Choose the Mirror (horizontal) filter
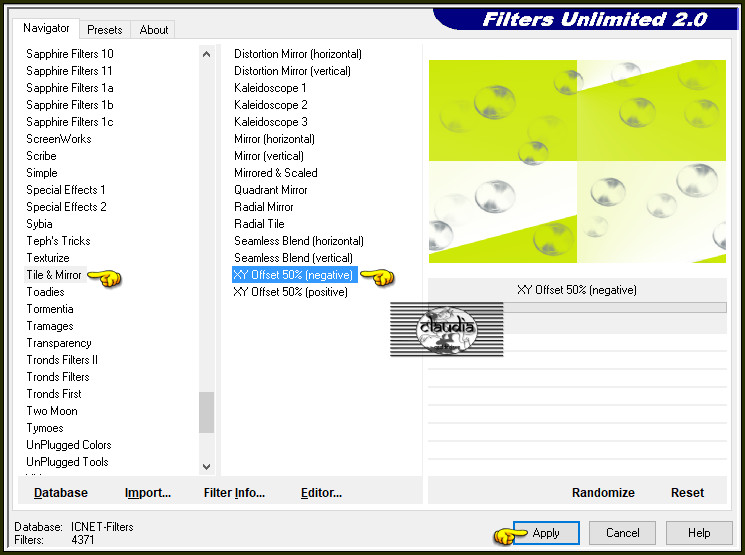The height and width of the screenshot is (555, 745). [x=275, y=139]
